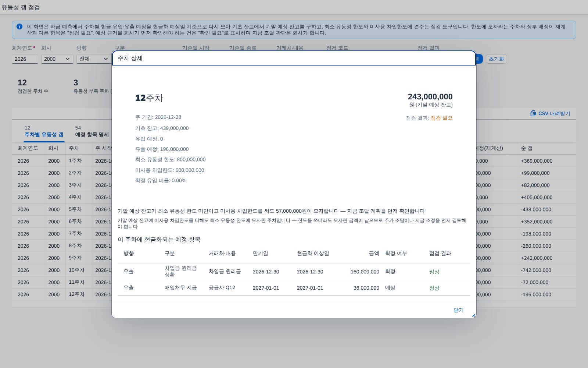
Task: Click the 방향 column header in dialog table
Action: click(x=129, y=254)
